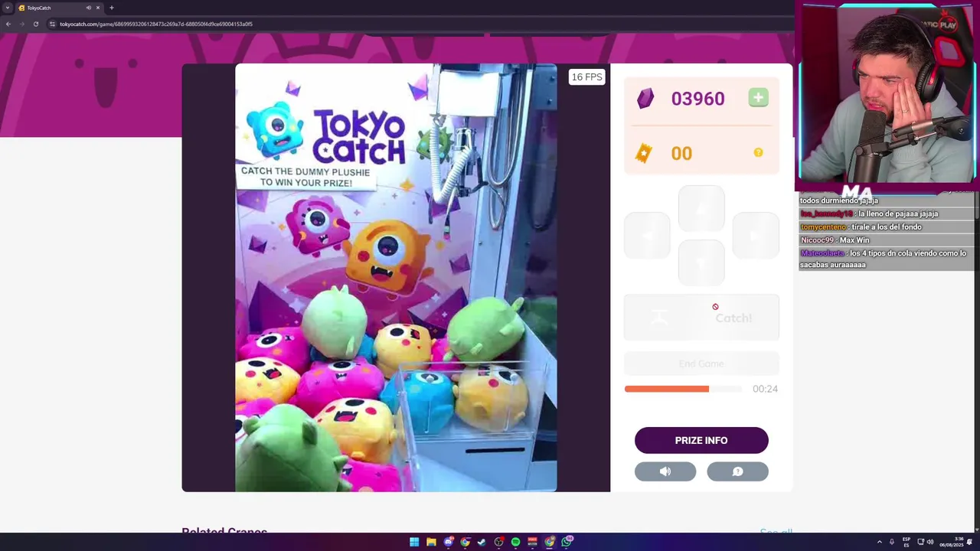Open the volume tray control

[930, 542]
